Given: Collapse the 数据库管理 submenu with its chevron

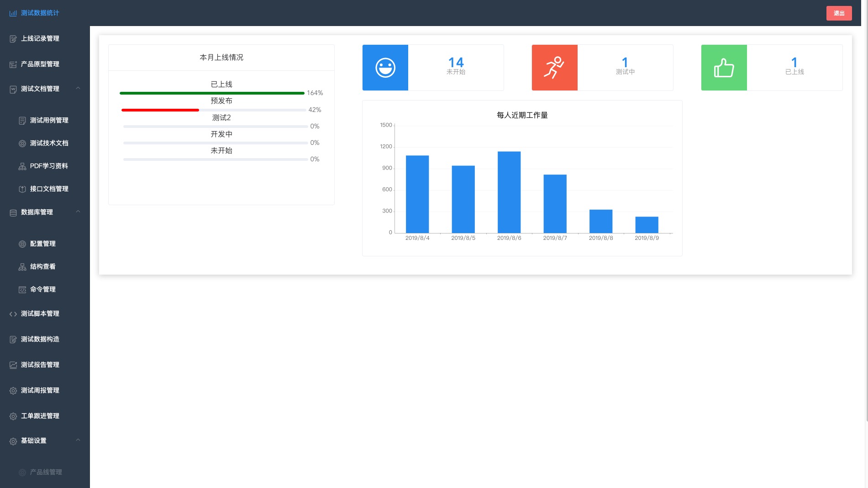Looking at the screenshot, I should click(78, 212).
